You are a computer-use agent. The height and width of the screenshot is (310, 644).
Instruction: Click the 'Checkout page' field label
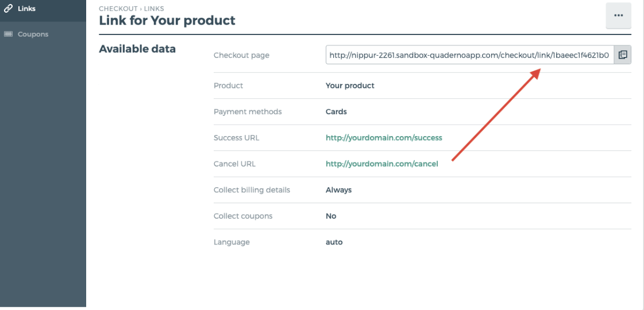(x=241, y=55)
